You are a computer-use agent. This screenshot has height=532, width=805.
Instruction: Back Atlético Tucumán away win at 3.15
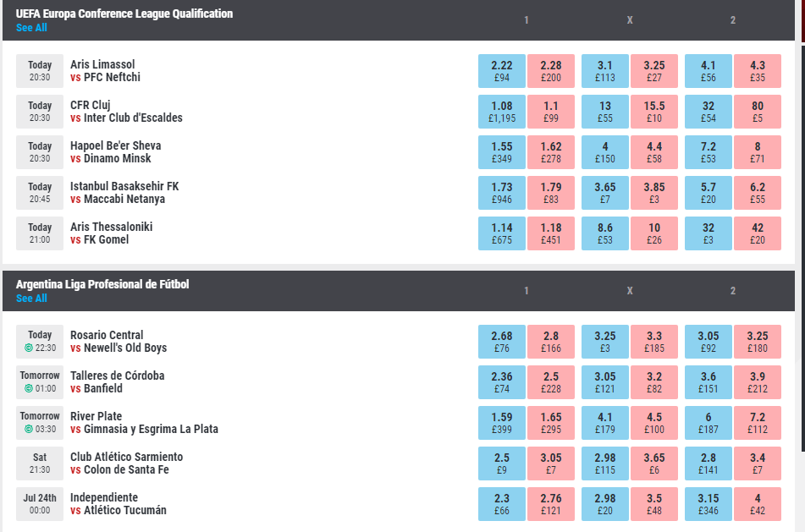coord(709,504)
